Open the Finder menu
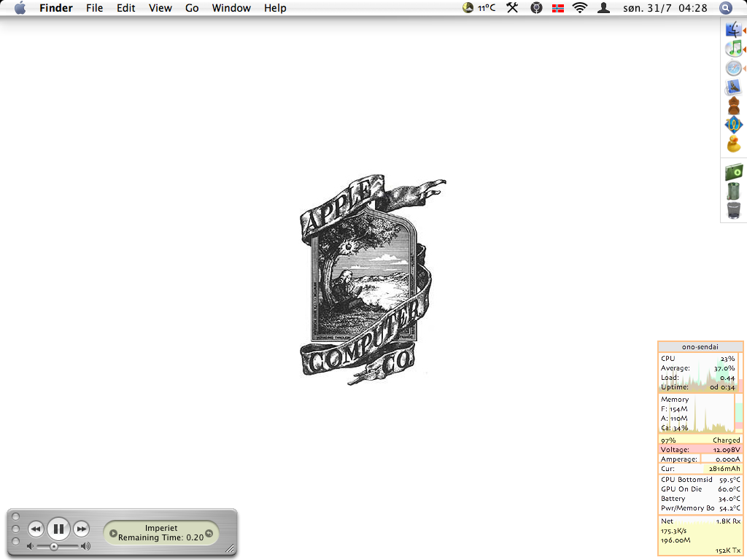The width and height of the screenshot is (747, 560). [55, 8]
